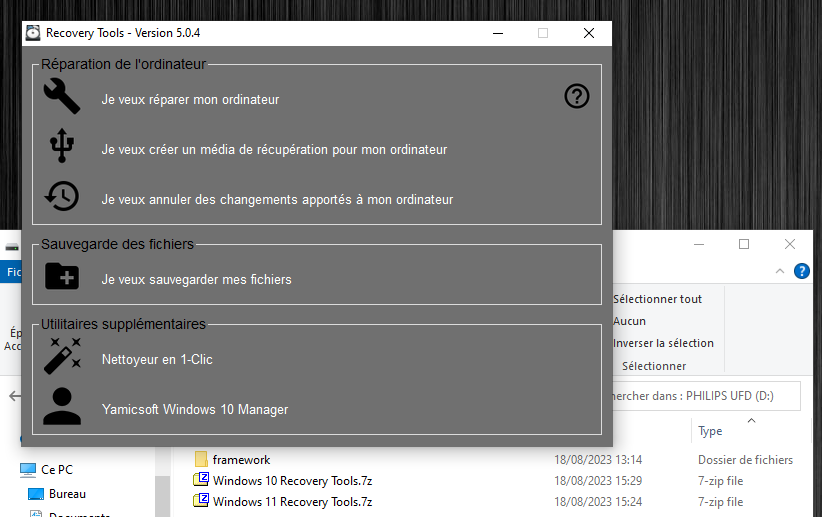Click the Explorer navigation pane scrollbar
822x517 pixels.
point(163,496)
